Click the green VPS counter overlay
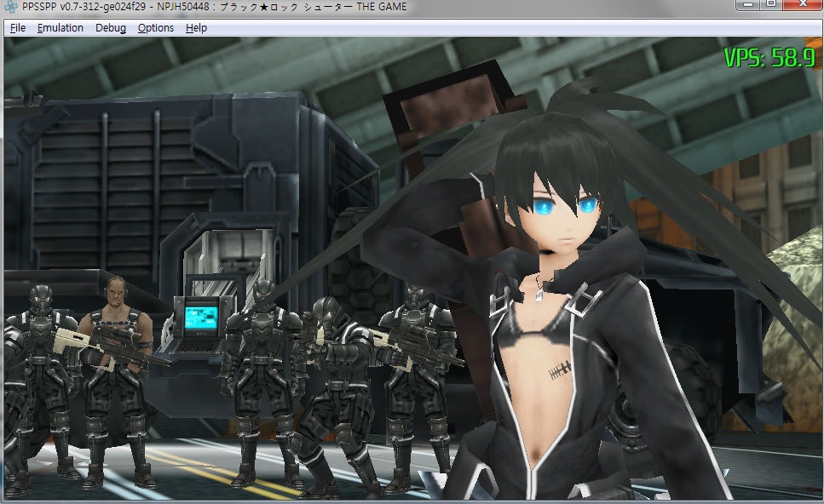This screenshot has height=504, width=824. tap(769, 58)
